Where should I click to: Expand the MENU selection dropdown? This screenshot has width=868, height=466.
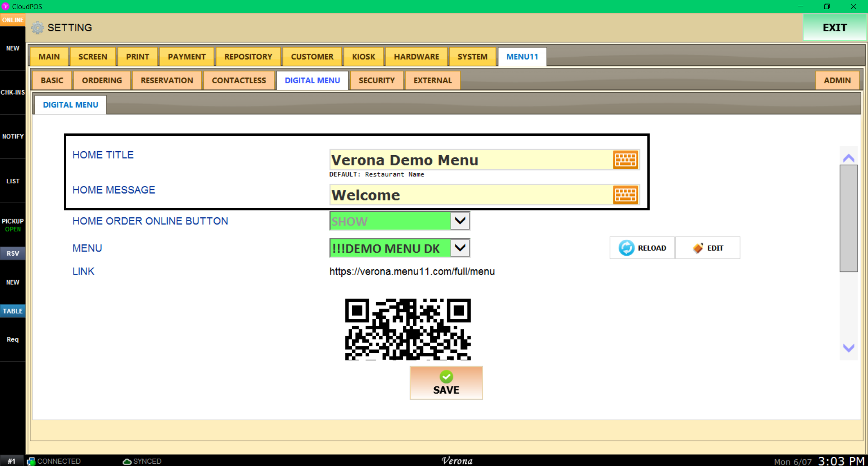point(460,248)
